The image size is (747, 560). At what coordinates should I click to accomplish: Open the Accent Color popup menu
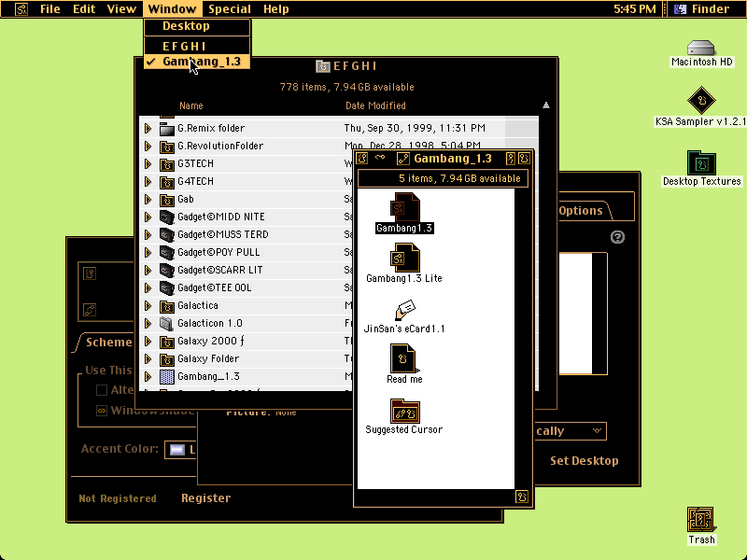pyautogui.click(x=180, y=450)
